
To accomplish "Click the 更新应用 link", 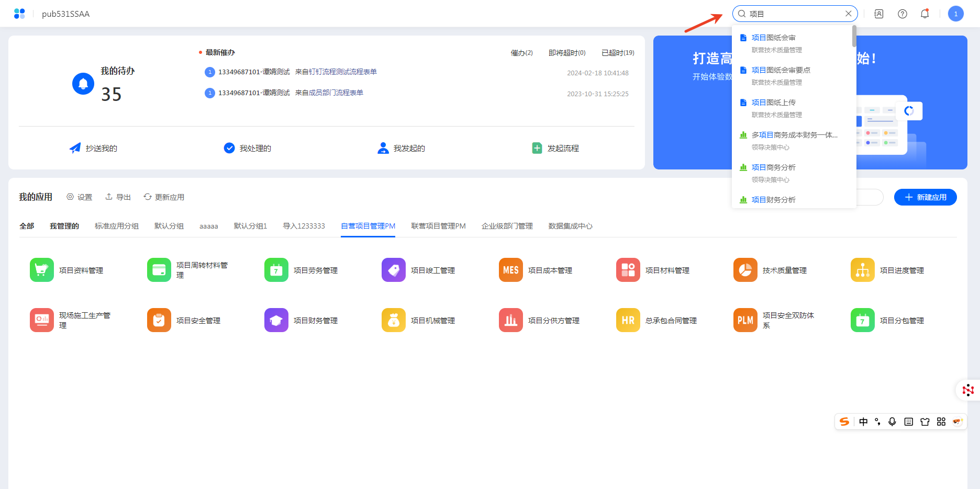I will [x=164, y=197].
